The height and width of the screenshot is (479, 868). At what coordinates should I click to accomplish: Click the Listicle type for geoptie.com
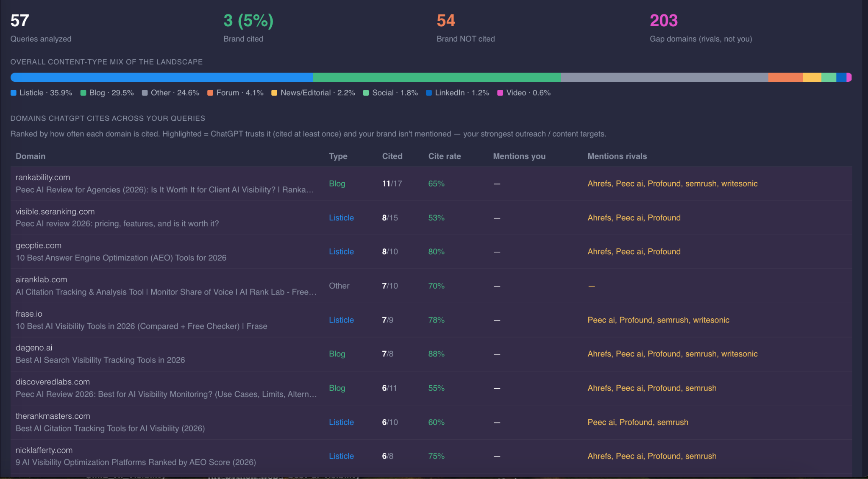coord(341,251)
